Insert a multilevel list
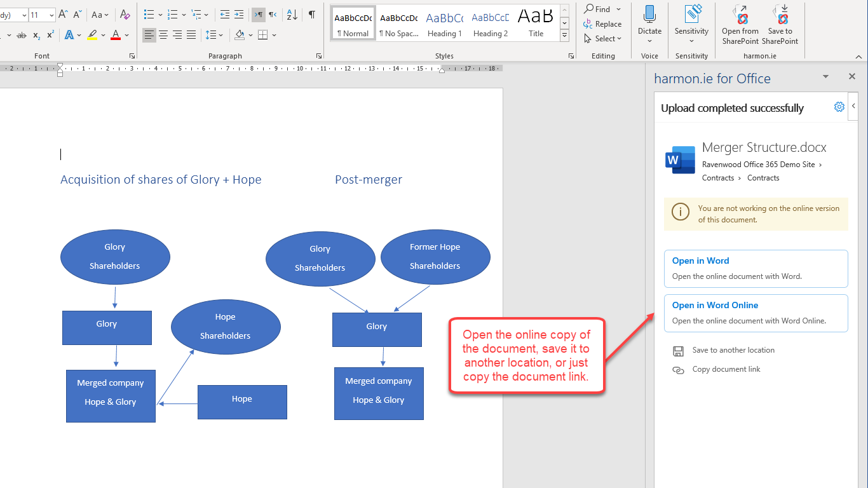868x488 pixels. pyautogui.click(x=196, y=14)
